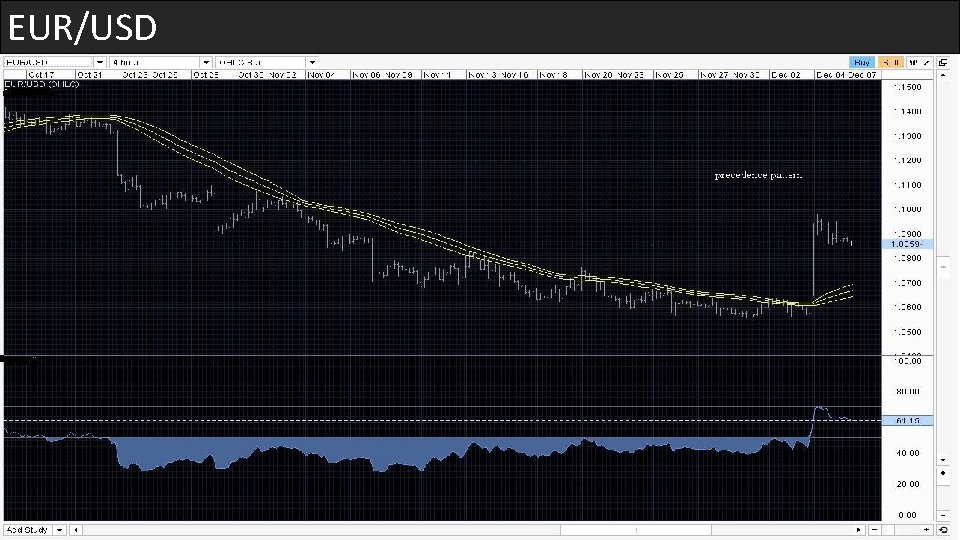Click the white button right of Sell
The image size is (960, 540).
(x=920, y=62)
